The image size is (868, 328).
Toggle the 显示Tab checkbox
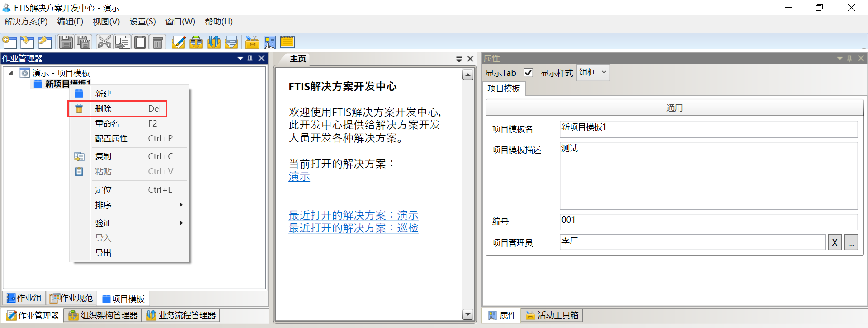tap(528, 73)
